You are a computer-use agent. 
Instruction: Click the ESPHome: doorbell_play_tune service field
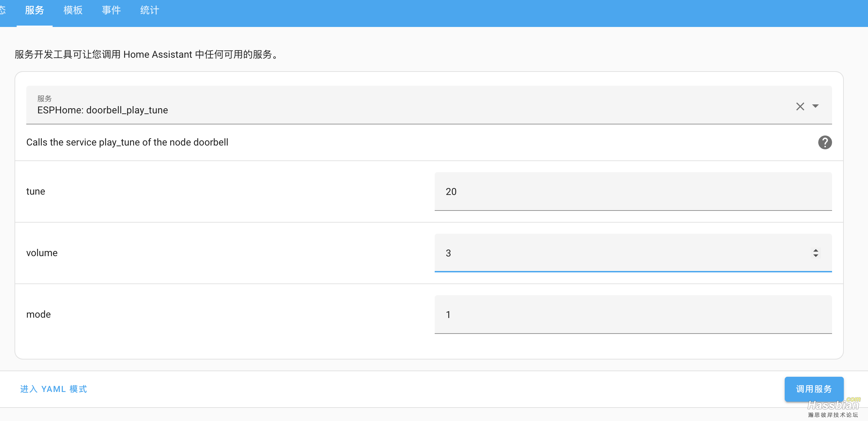(429, 105)
